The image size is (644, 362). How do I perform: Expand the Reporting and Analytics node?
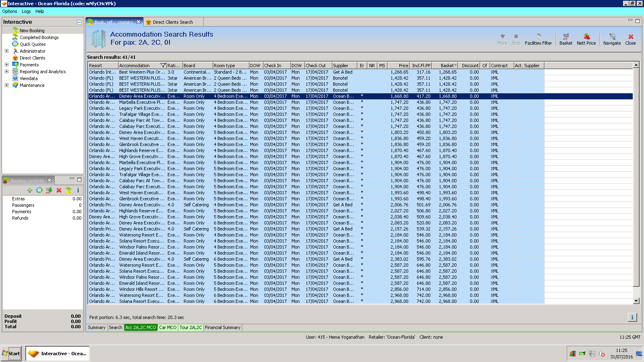click(6, 72)
